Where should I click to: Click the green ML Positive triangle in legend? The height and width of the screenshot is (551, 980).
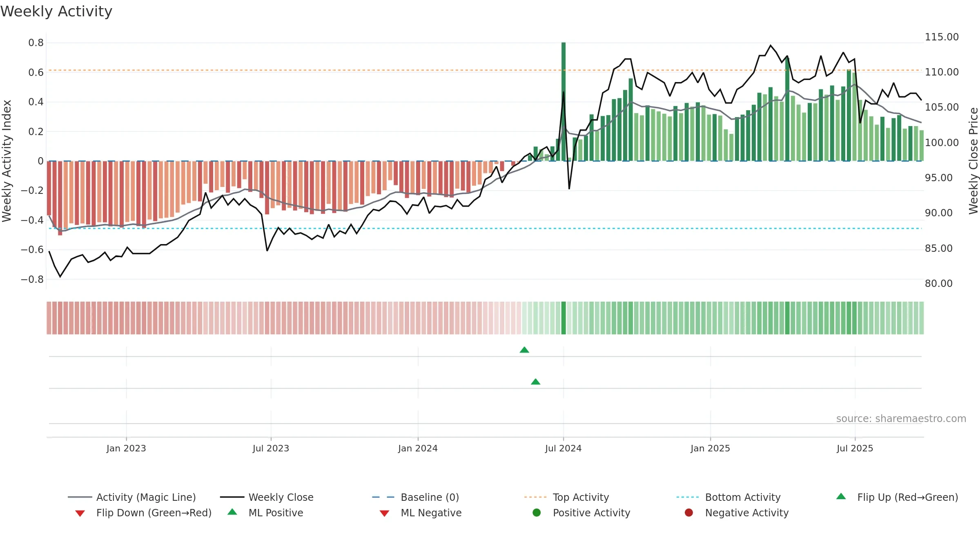pyautogui.click(x=232, y=512)
